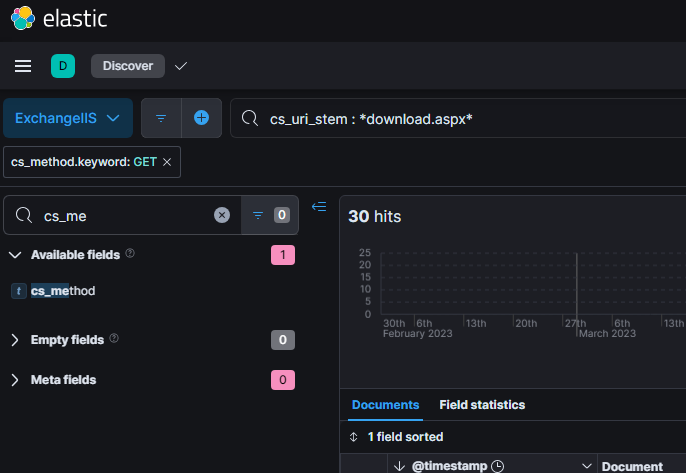Image resolution: width=686 pixels, height=473 pixels.
Task: Open the hamburger navigation menu
Action: 23,66
